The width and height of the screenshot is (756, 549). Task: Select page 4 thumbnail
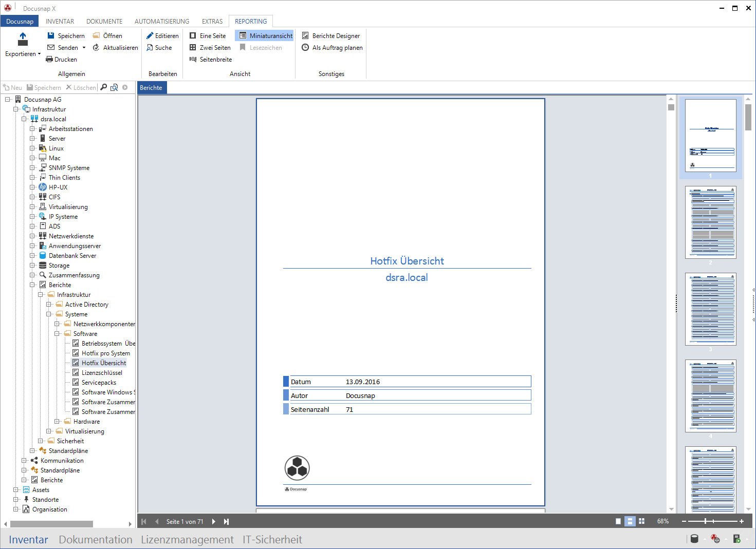[710, 396]
